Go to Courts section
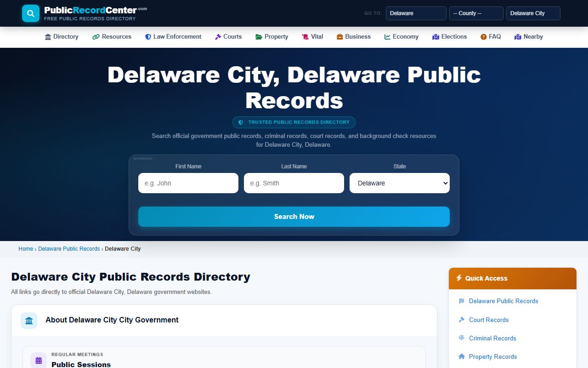588x368 pixels. [228, 37]
